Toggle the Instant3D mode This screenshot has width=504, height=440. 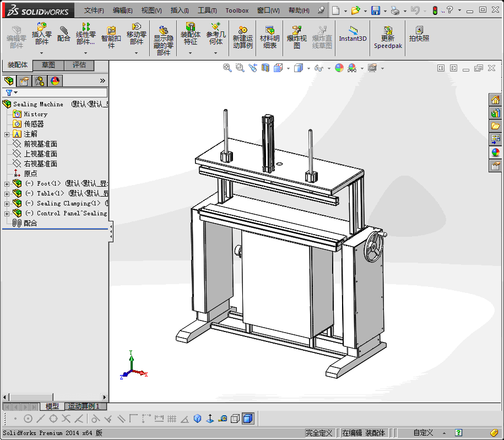point(353,34)
